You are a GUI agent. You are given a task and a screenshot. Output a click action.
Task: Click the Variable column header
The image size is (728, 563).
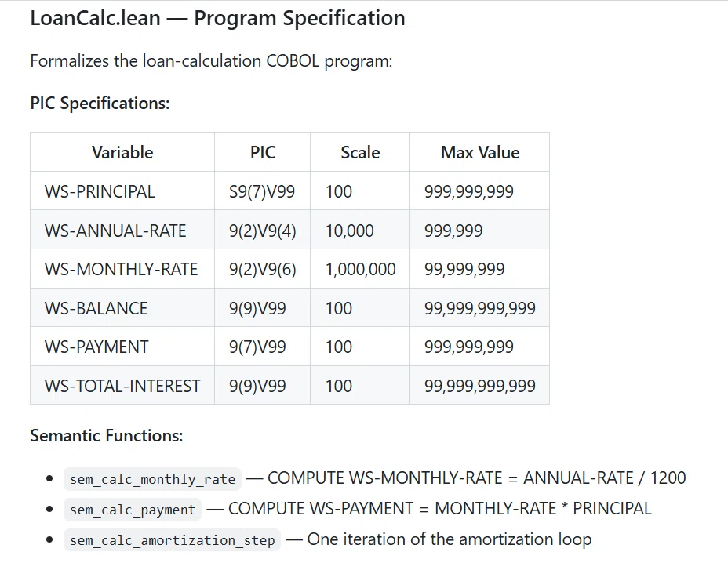(x=122, y=152)
